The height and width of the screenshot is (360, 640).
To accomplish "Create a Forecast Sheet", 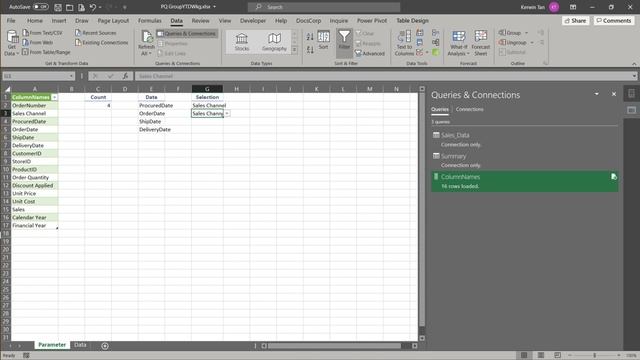I will (480, 43).
